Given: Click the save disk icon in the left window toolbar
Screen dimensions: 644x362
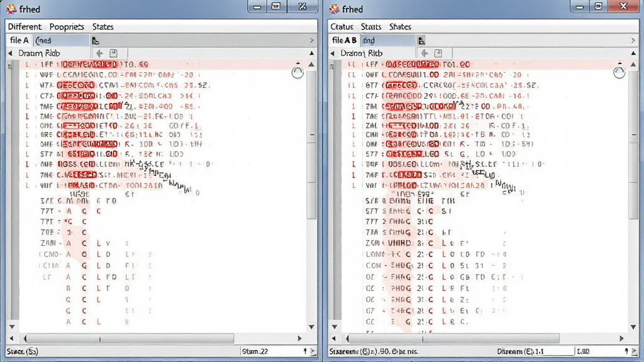Looking at the screenshot, I should tap(113, 53).
